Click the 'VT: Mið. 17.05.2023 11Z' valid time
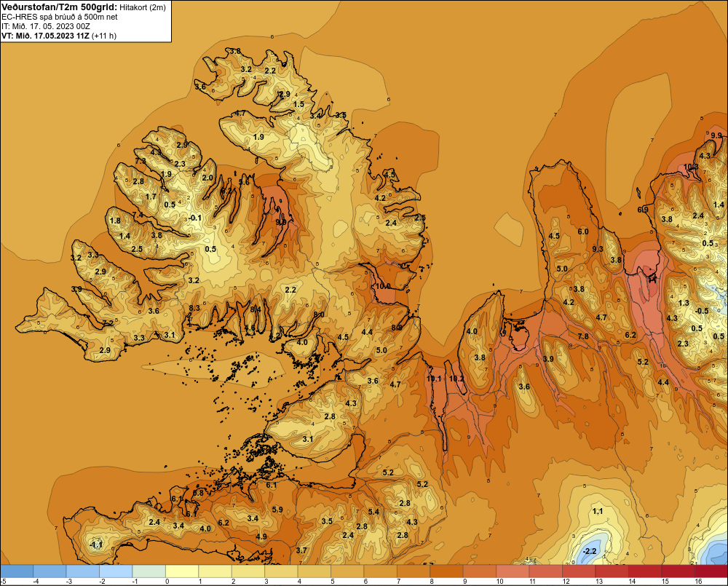The image size is (728, 586). [45, 36]
